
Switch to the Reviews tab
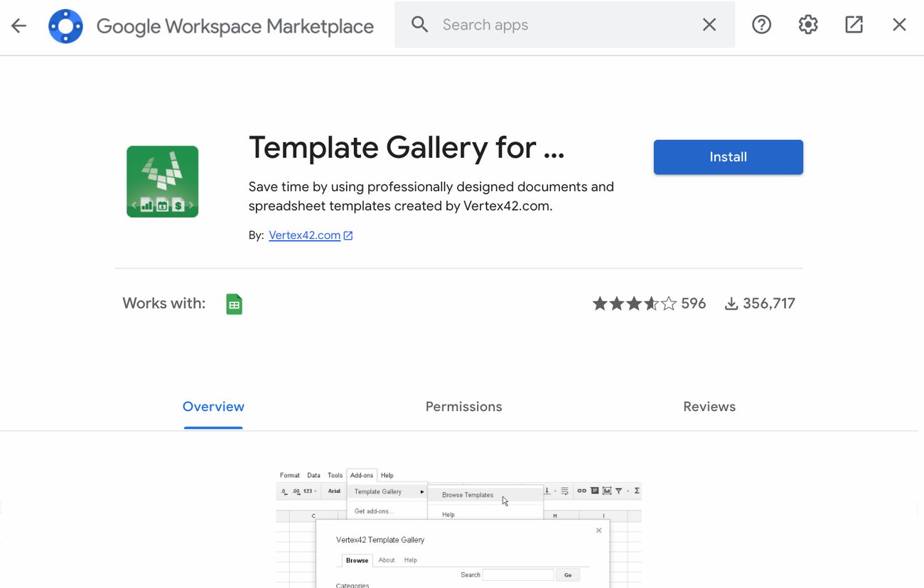(709, 406)
